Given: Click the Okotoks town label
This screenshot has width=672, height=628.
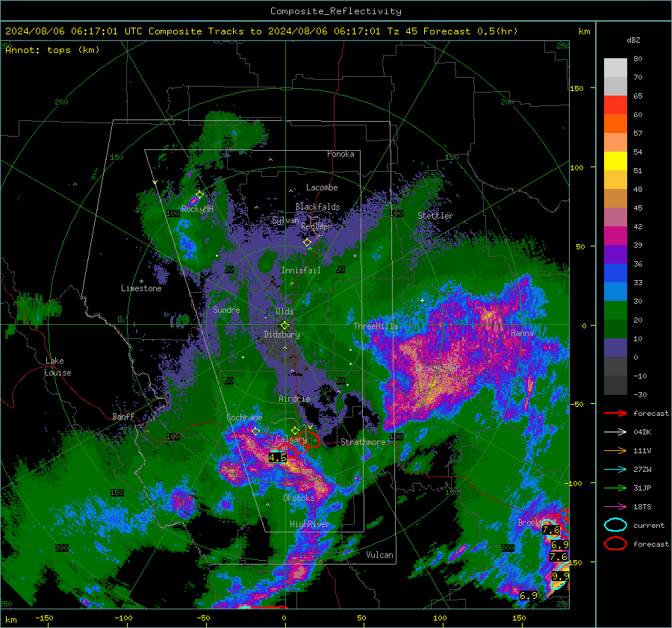Looking at the screenshot, I should [299, 498].
